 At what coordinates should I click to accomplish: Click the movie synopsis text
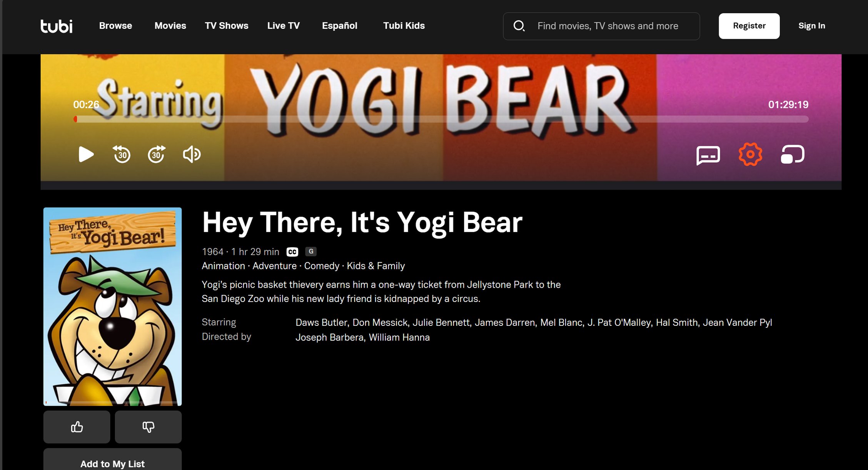pyautogui.click(x=381, y=292)
